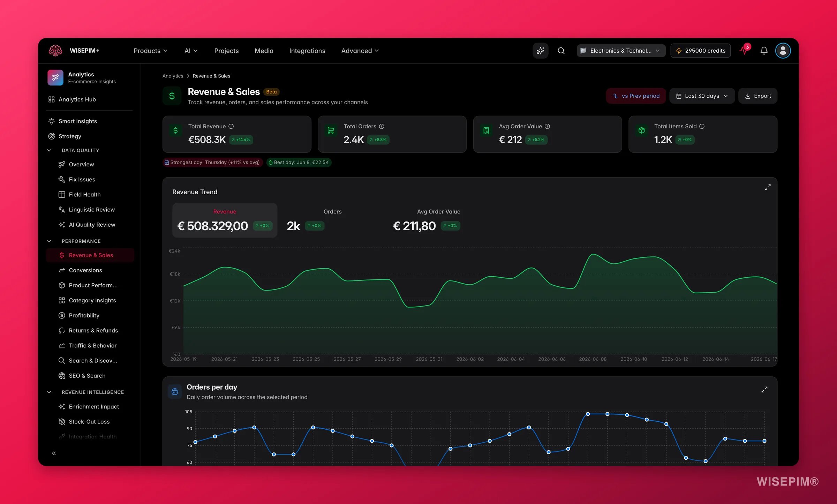The width and height of the screenshot is (837, 504).
Task: Click the info icon next to Avg Order Value
Action: (x=547, y=126)
